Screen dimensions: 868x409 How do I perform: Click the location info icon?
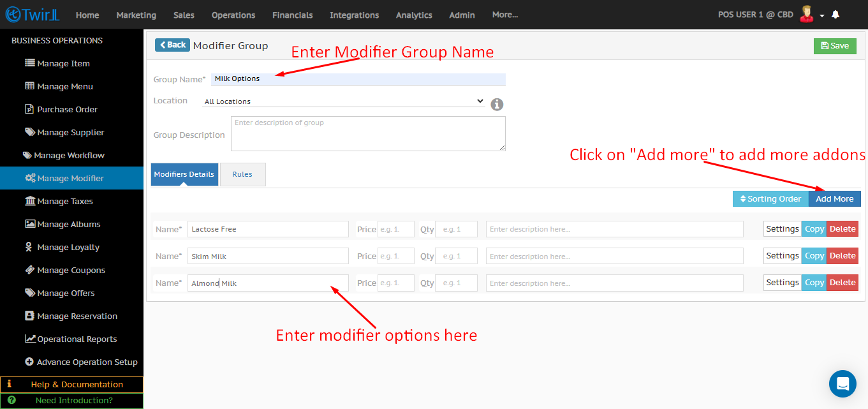coord(497,104)
